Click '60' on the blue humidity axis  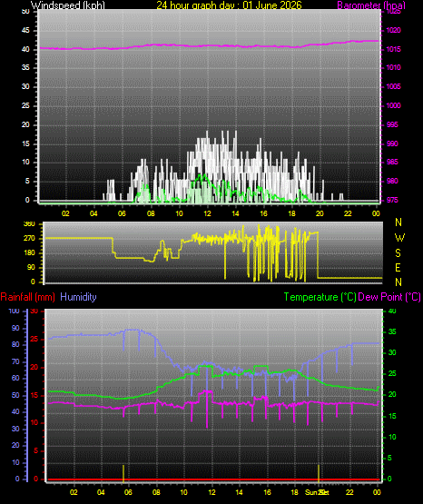coord(15,379)
